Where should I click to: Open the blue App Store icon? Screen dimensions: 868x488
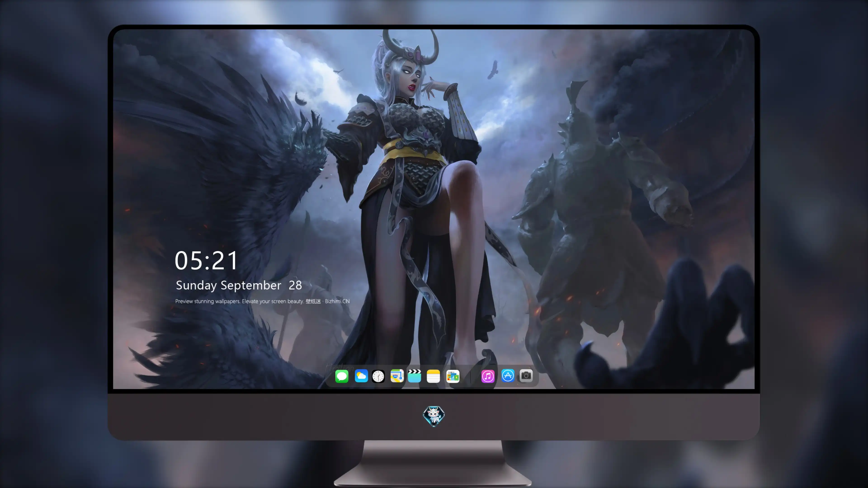pos(507,375)
